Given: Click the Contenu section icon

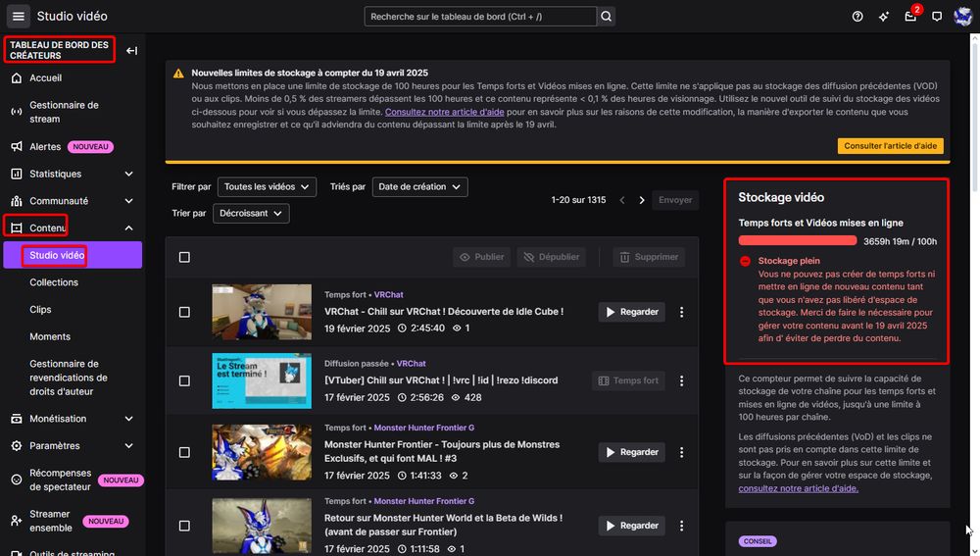Looking at the screenshot, I should [x=17, y=228].
